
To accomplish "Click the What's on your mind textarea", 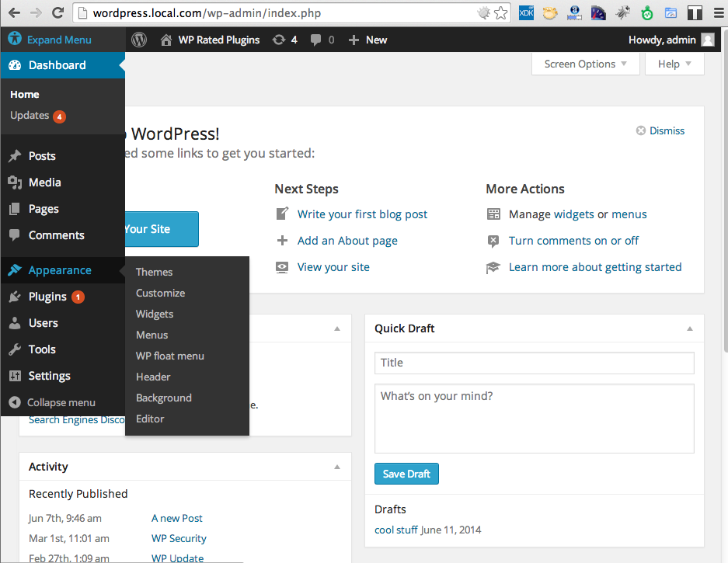I will pyautogui.click(x=535, y=419).
